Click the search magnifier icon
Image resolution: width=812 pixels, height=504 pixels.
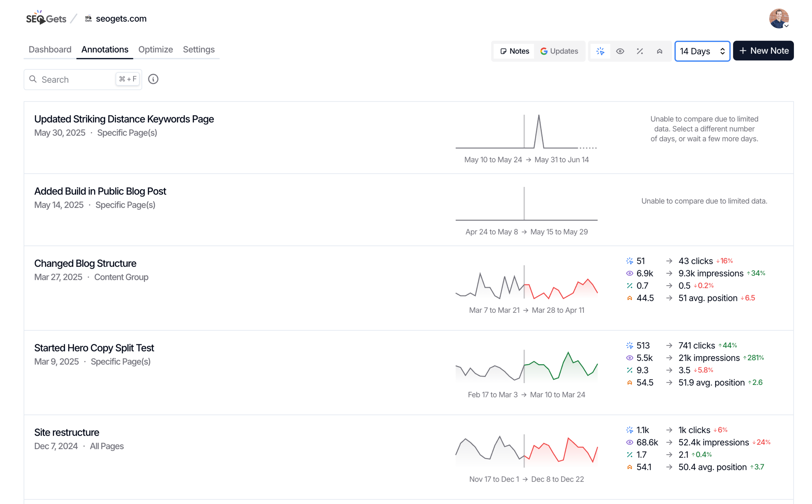(x=33, y=79)
